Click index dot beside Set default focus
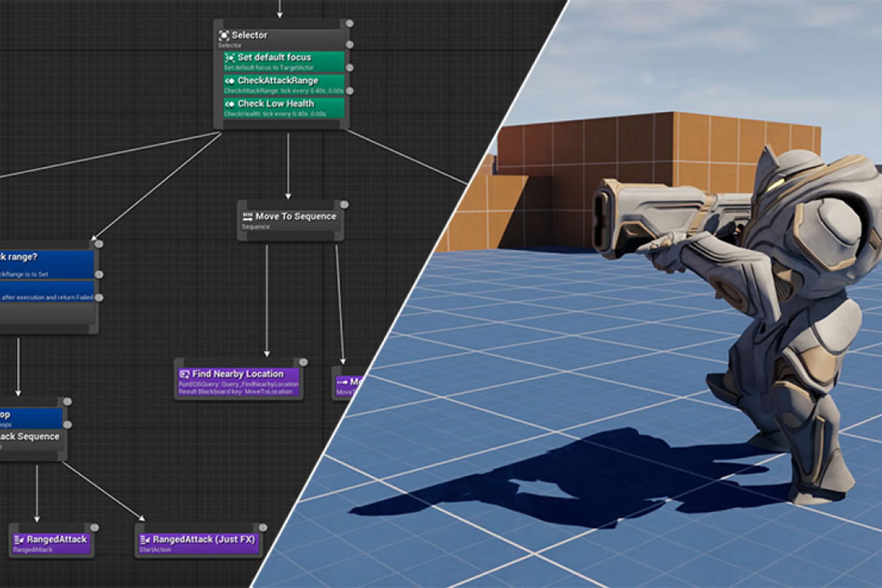Screen dimensions: 882x588 (x=349, y=68)
